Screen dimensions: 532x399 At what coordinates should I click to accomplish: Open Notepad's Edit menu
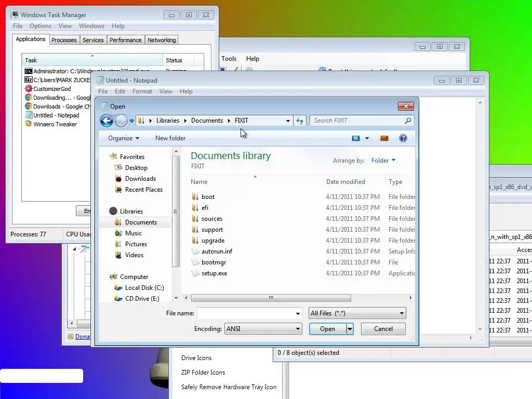coord(120,91)
